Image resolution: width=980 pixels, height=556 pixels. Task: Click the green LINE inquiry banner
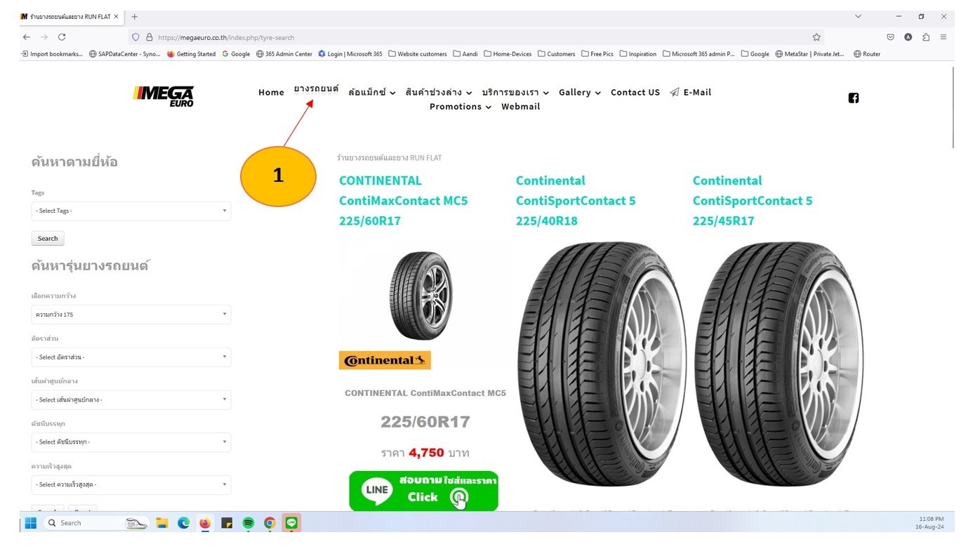point(423,491)
